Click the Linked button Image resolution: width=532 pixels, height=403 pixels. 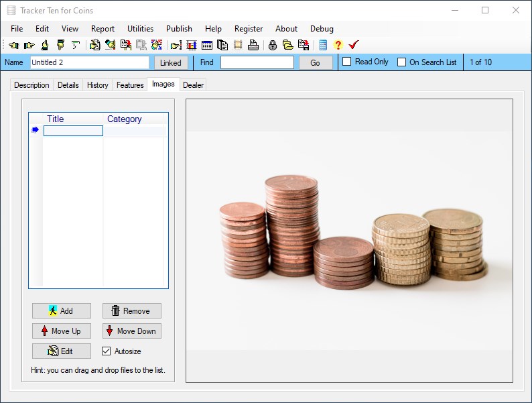pyautogui.click(x=171, y=63)
